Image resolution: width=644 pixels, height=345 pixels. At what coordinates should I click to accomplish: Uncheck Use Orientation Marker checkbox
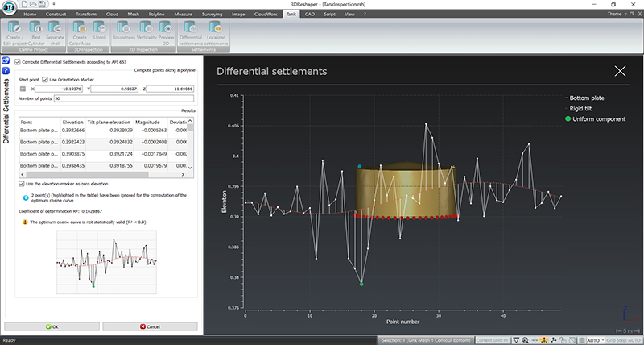click(x=45, y=80)
